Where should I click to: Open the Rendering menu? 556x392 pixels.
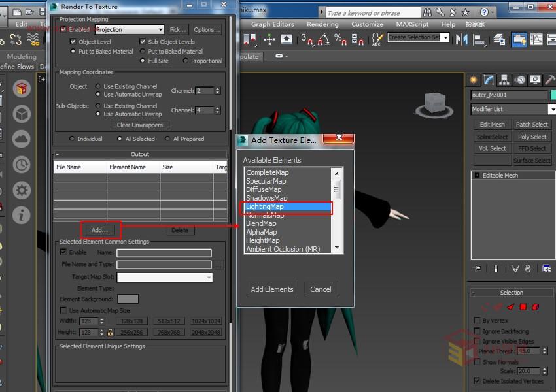coord(322,24)
